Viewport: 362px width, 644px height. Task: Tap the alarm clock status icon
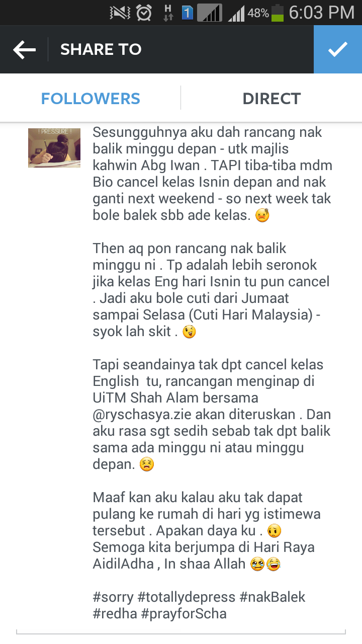coord(144,13)
